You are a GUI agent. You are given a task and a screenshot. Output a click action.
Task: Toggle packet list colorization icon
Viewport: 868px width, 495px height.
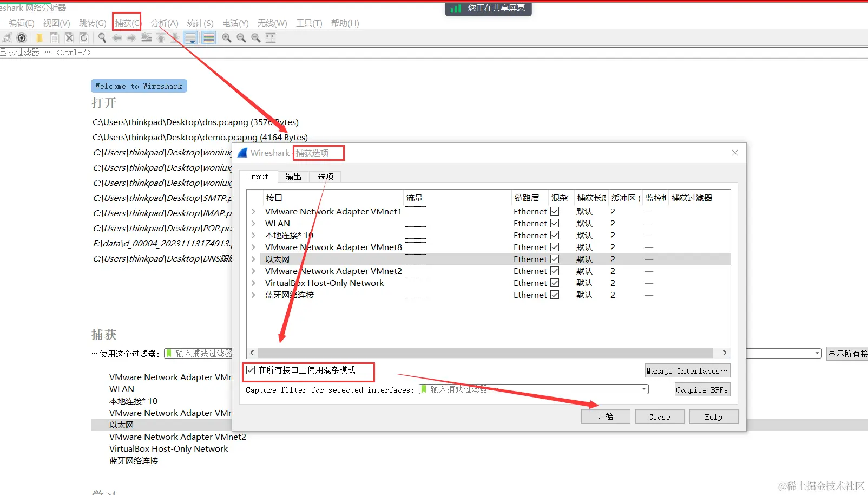[x=208, y=38]
